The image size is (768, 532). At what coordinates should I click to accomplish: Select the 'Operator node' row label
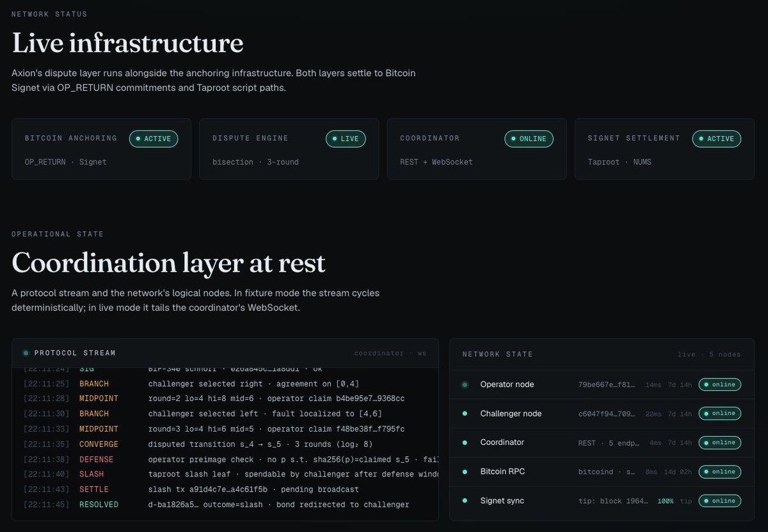point(507,384)
